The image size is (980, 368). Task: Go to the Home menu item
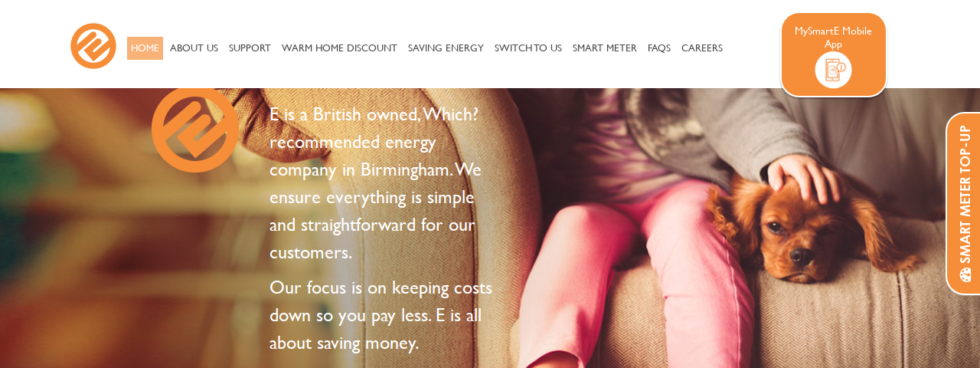point(145,48)
